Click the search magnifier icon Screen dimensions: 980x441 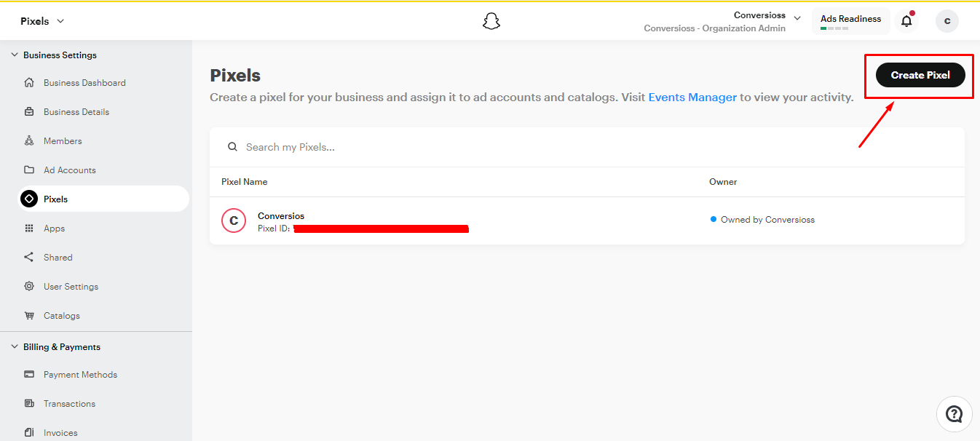(233, 147)
